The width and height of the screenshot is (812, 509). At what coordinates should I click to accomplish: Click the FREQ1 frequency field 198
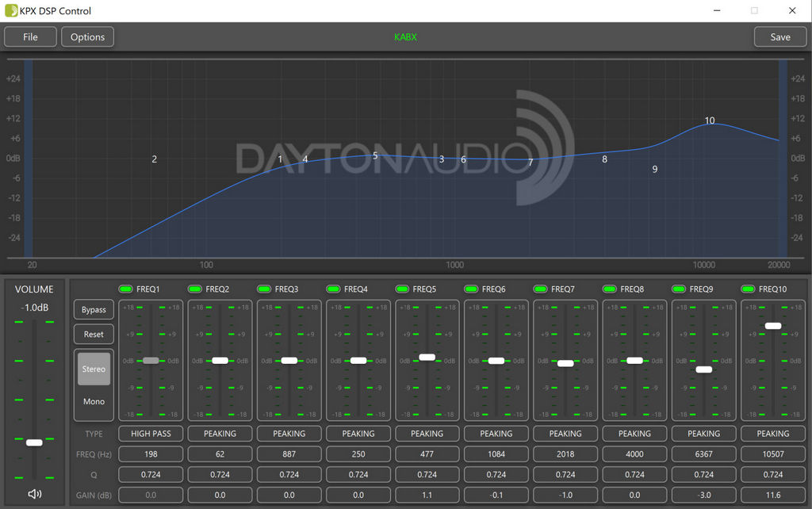(151, 454)
